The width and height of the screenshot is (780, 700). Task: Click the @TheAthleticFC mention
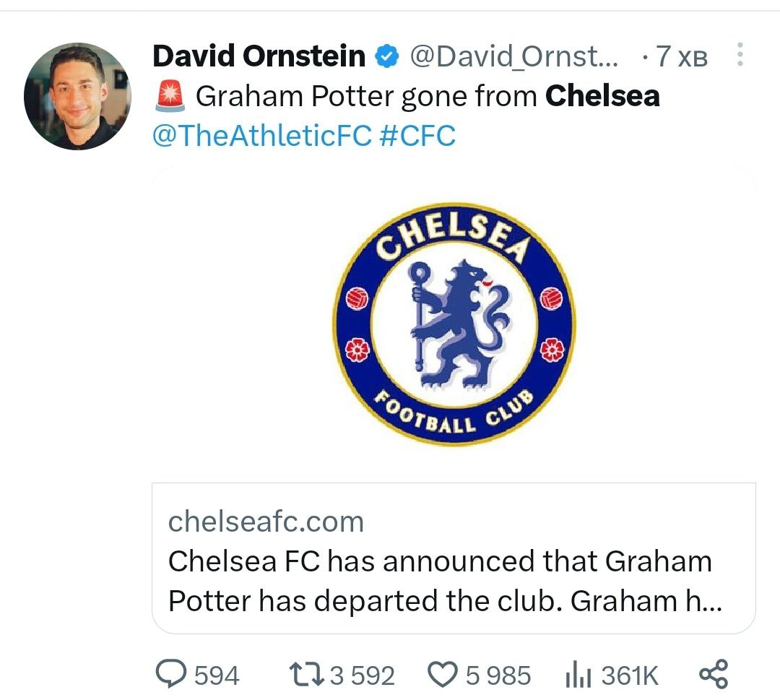261,135
